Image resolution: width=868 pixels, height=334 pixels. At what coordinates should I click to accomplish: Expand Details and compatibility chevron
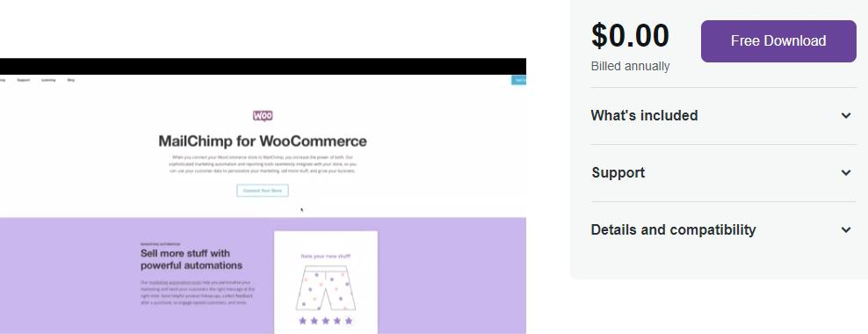click(x=846, y=230)
